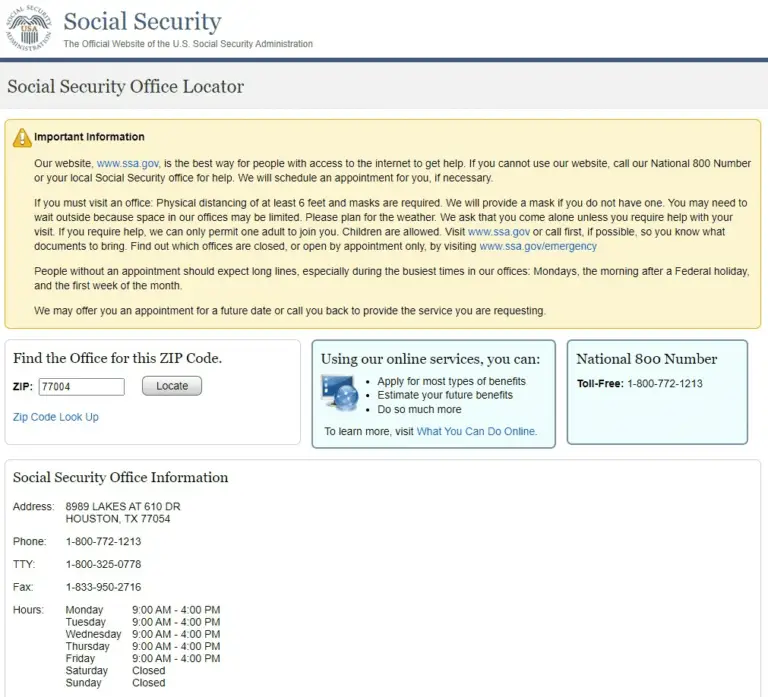Click 'Find the Office for this ZIP Code.' heading
768x697 pixels.
(x=118, y=358)
